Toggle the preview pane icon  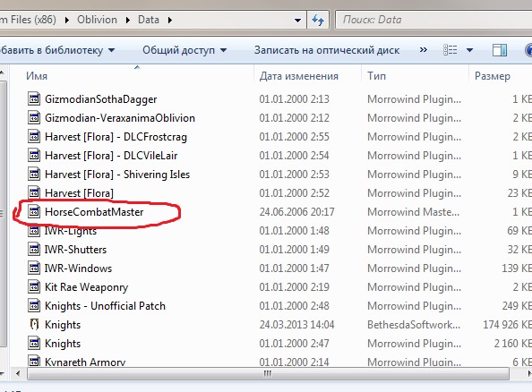pyautogui.click(x=500, y=50)
